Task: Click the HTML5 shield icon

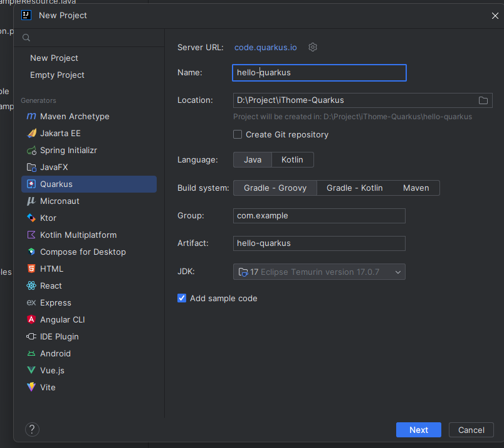Action: [x=31, y=269]
